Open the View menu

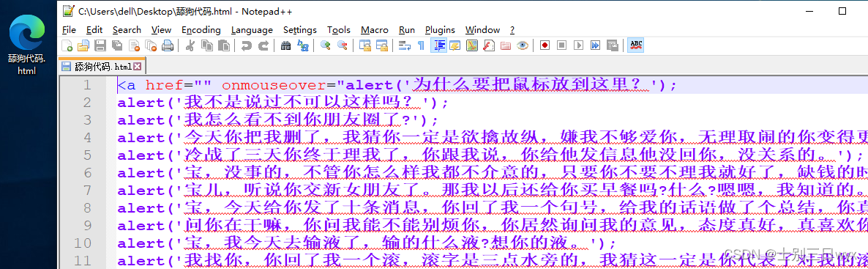click(x=162, y=30)
